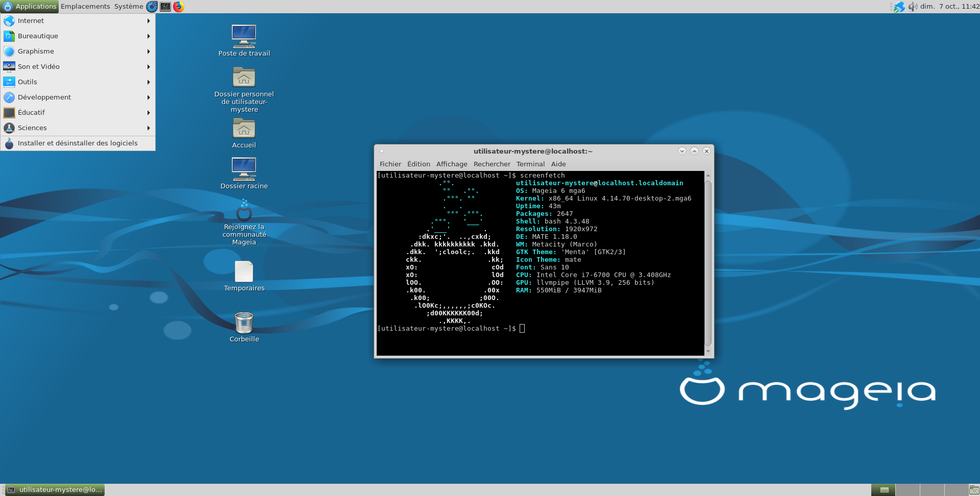Screen dimensions: 980x496
Task: Launch the terminal from the top panel icon
Action: [165, 7]
